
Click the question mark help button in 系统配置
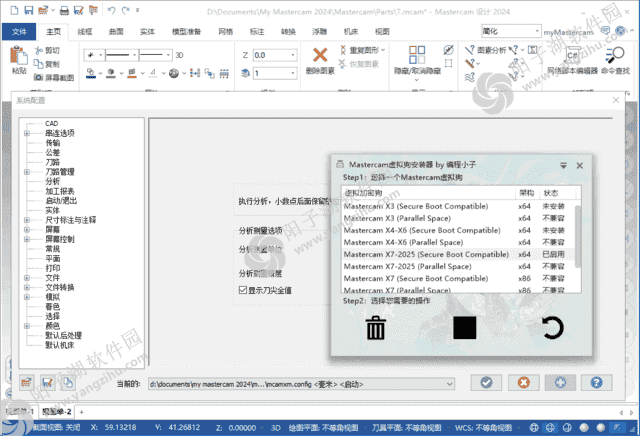597,383
